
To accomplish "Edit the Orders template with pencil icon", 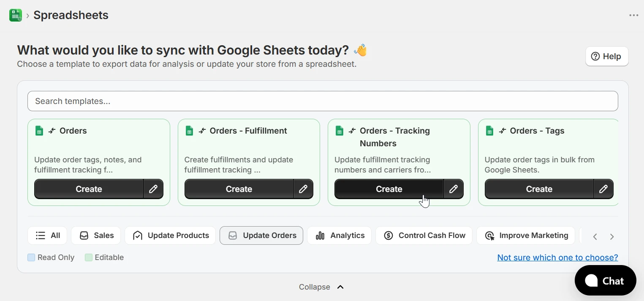I will (153, 189).
